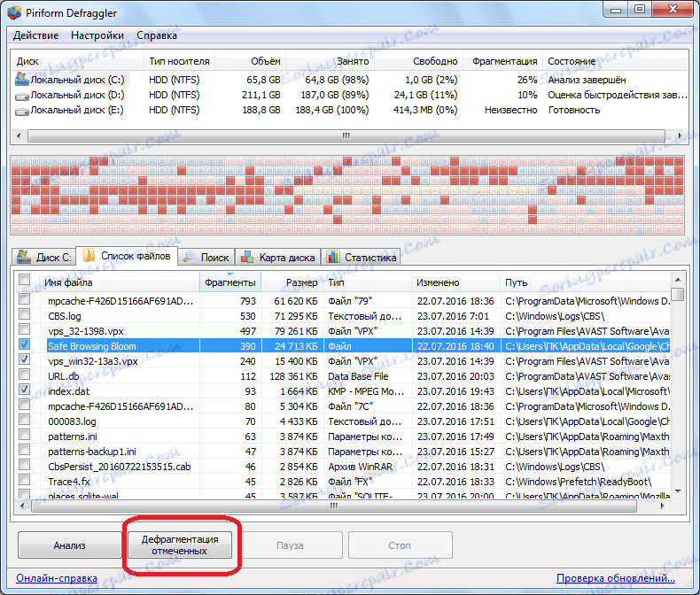Open the Действие menu
The height and width of the screenshot is (595, 700).
click(35, 35)
